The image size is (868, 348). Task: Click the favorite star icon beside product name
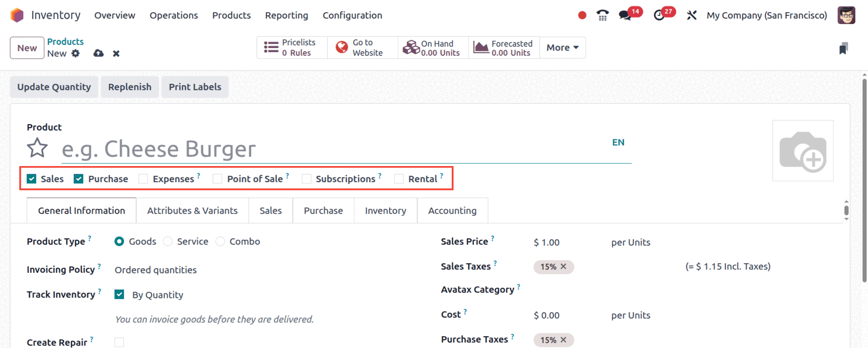pyautogui.click(x=37, y=149)
